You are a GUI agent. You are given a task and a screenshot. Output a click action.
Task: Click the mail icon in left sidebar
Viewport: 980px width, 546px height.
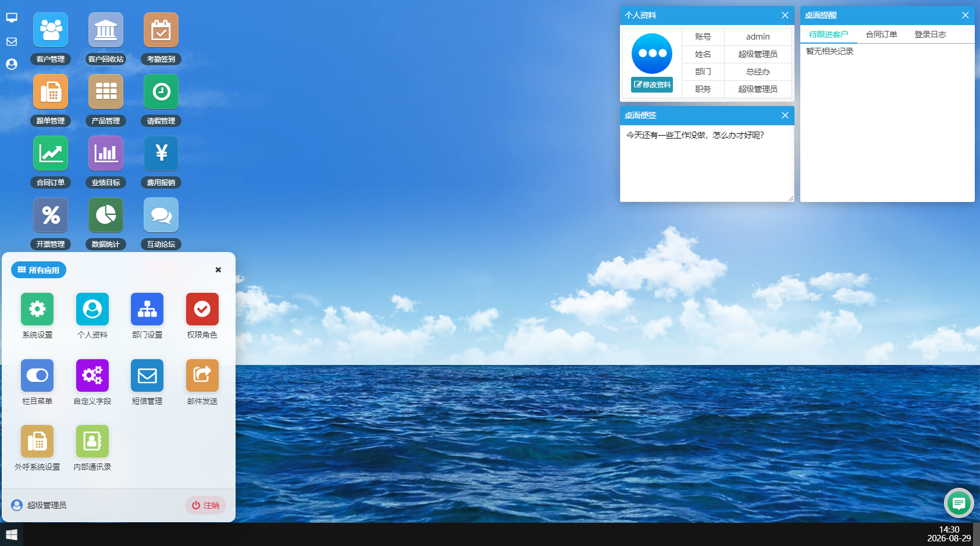click(x=12, y=41)
